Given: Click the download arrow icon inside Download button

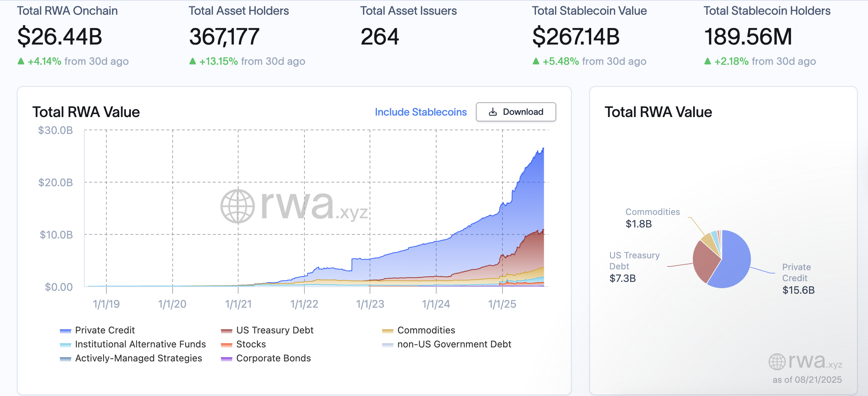Looking at the screenshot, I should point(493,112).
